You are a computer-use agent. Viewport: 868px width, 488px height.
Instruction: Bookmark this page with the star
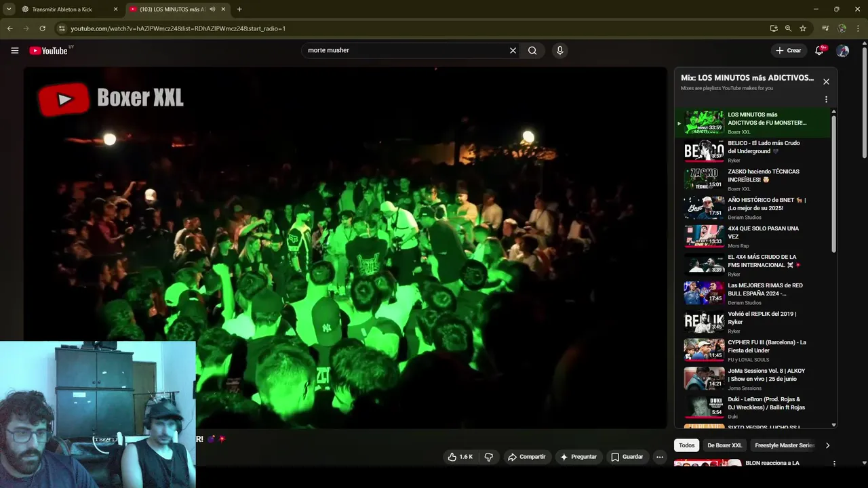(x=803, y=28)
